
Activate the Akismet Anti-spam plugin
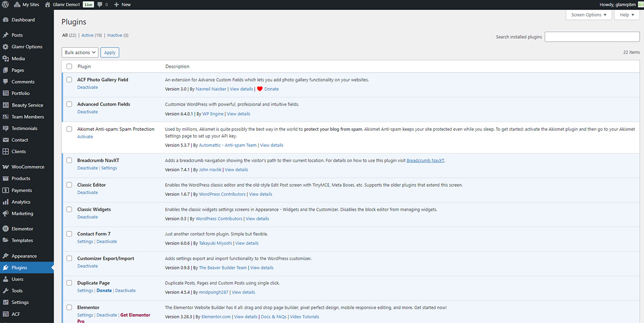tap(85, 137)
